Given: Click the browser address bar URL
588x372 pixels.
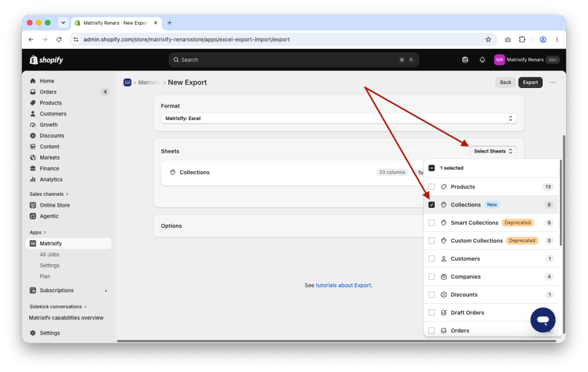Looking at the screenshot, I should [187, 40].
